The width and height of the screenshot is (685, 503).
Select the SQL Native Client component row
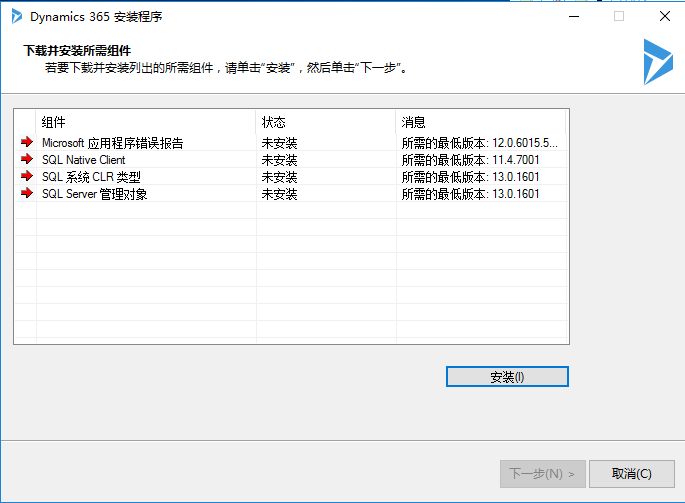pyautogui.click(x=291, y=160)
